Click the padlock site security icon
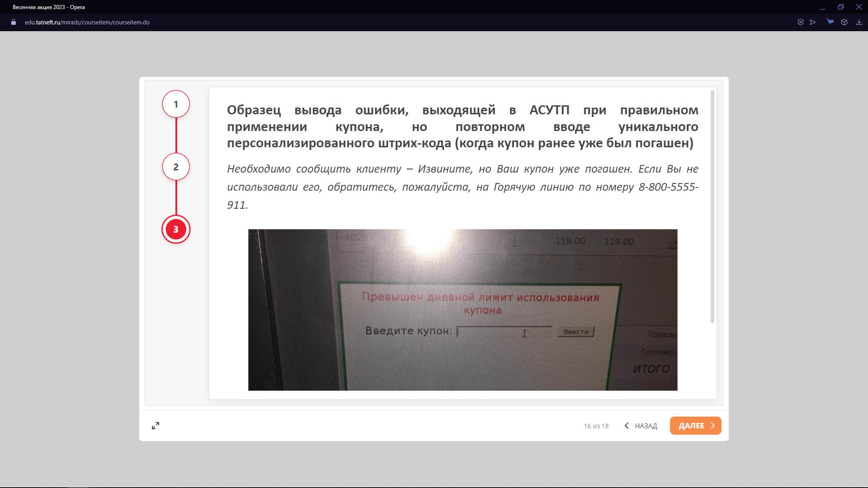This screenshot has height=488, width=868. coord(14,22)
